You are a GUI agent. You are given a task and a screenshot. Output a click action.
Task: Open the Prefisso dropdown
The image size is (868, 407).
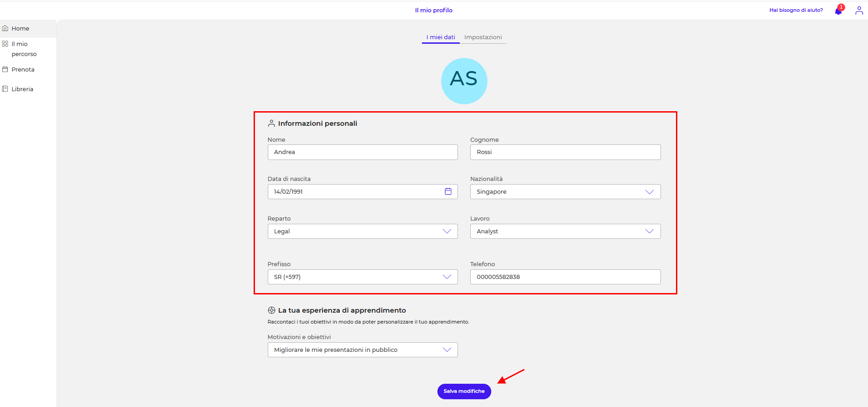click(362, 277)
